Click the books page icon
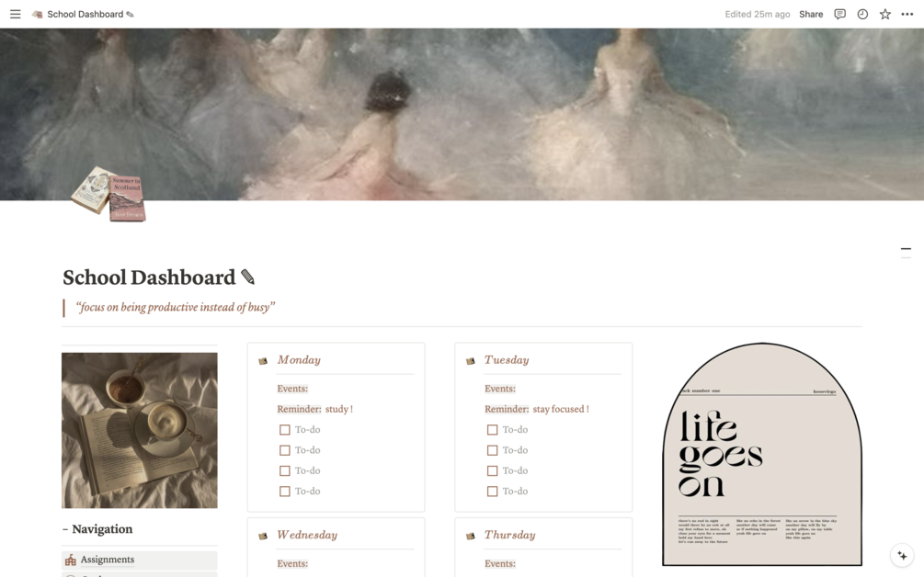The width and height of the screenshot is (924, 577). [108, 194]
